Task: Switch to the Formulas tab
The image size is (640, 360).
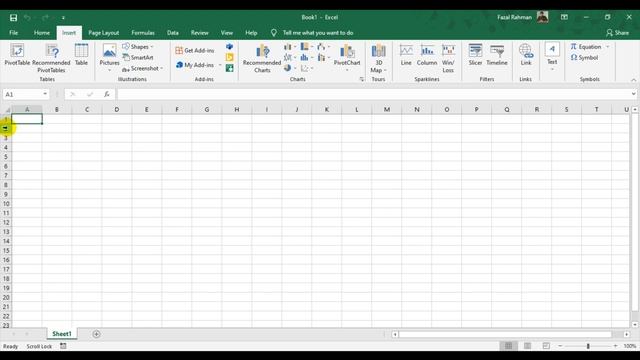Action: 143,33
